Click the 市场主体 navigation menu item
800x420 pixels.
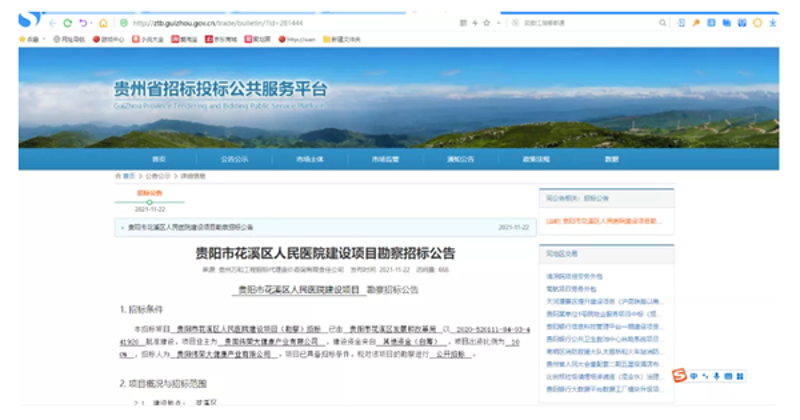point(310,159)
